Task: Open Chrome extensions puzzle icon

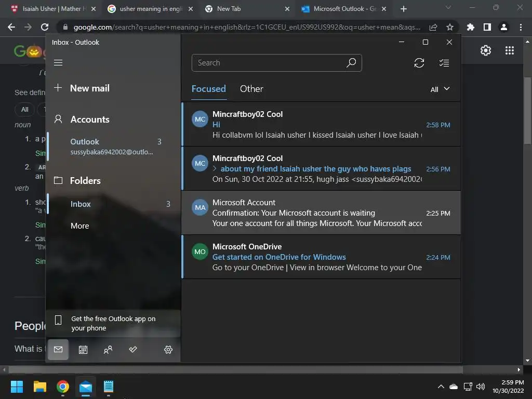Action: [471, 27]
